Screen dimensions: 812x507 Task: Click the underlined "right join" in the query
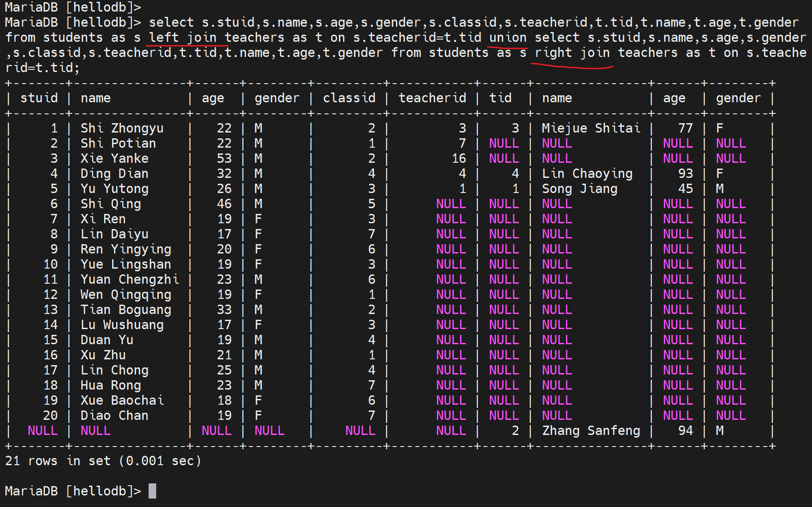point(572,52)
